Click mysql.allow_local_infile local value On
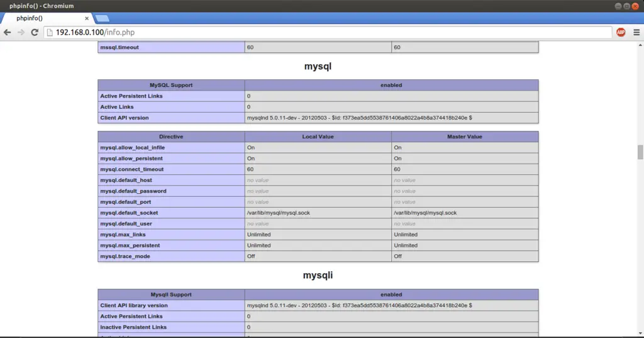Screen dimensions: 644x338 click(x=251, y=147)
